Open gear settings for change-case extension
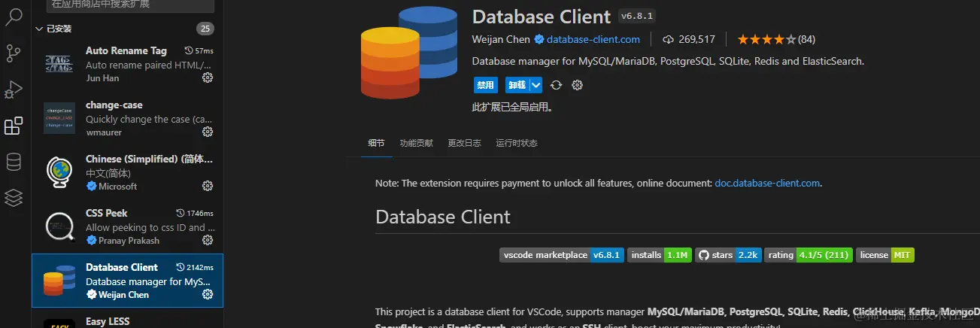Viewport: 980px width, 328px height. (x=208, y=132)
